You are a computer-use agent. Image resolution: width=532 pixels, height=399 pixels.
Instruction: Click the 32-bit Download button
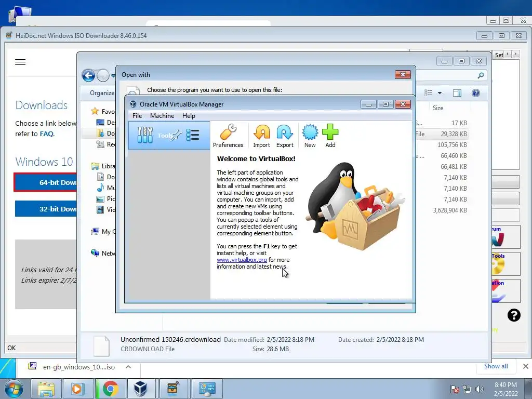pyautogui.click(x=46, y=209)
